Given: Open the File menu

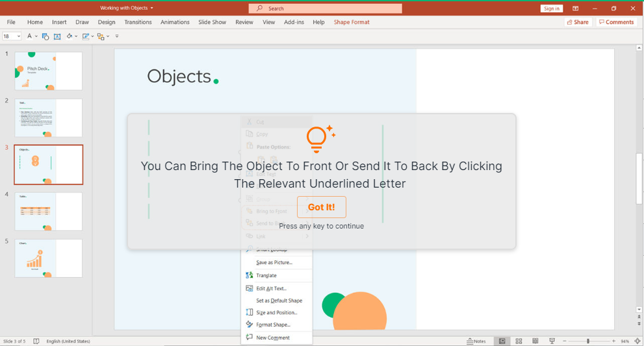Looking at the screenshot, I should point(11,22).
